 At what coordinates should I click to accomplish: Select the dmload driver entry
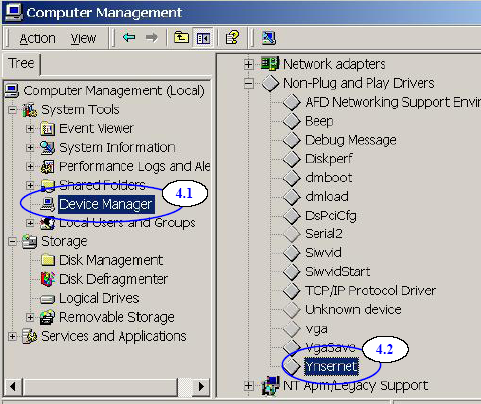point(327,196)
